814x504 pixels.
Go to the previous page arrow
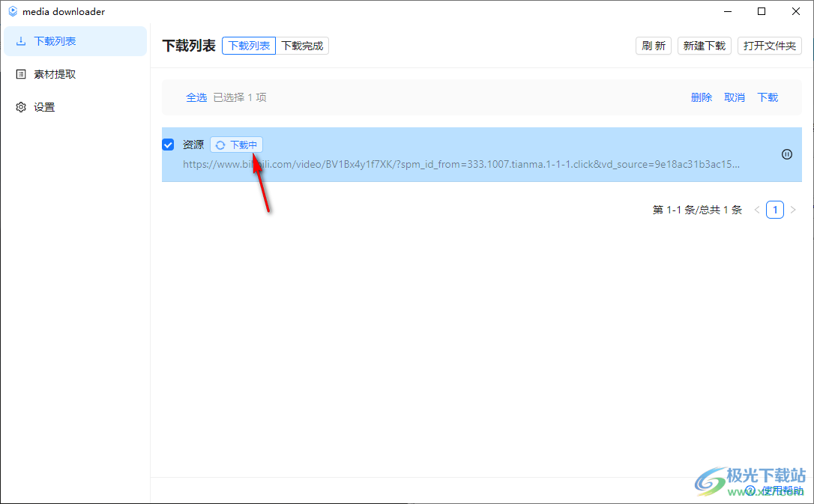(x=757, y=210)
